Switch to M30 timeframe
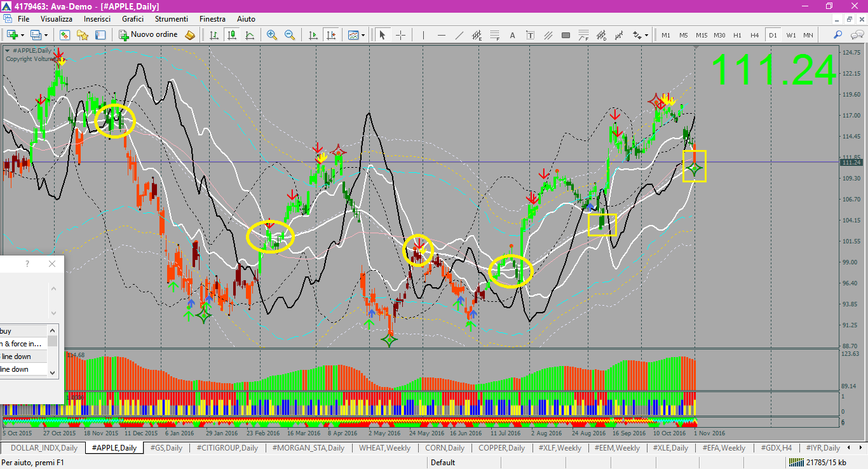This screenshot has height=469, width=868. click(719, 35)
